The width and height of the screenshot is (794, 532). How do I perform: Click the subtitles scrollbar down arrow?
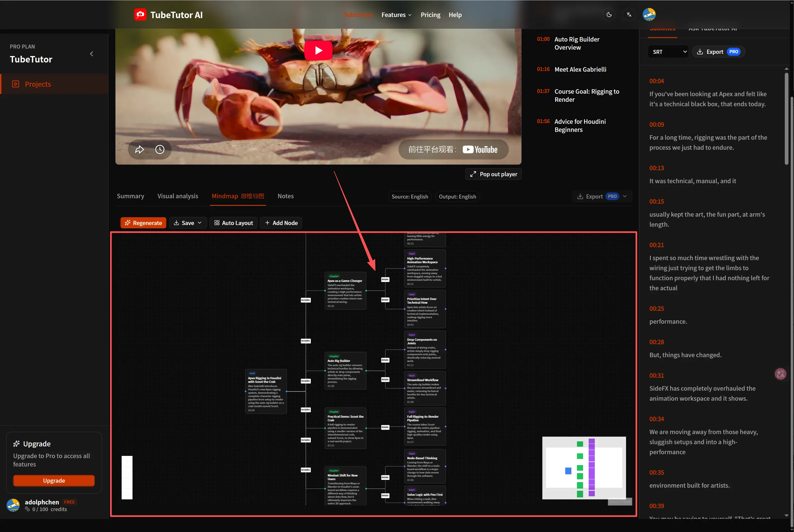(786, 515)
